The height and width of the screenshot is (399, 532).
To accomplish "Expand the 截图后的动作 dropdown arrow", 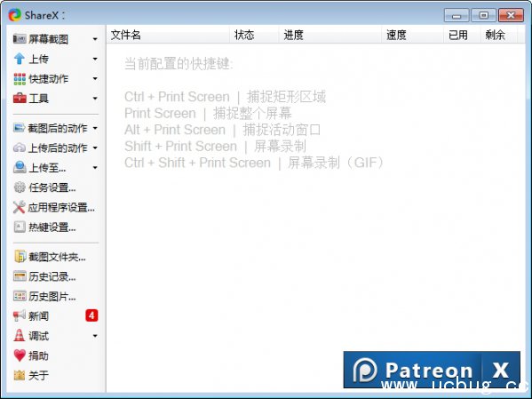I will tap(95, 128).
